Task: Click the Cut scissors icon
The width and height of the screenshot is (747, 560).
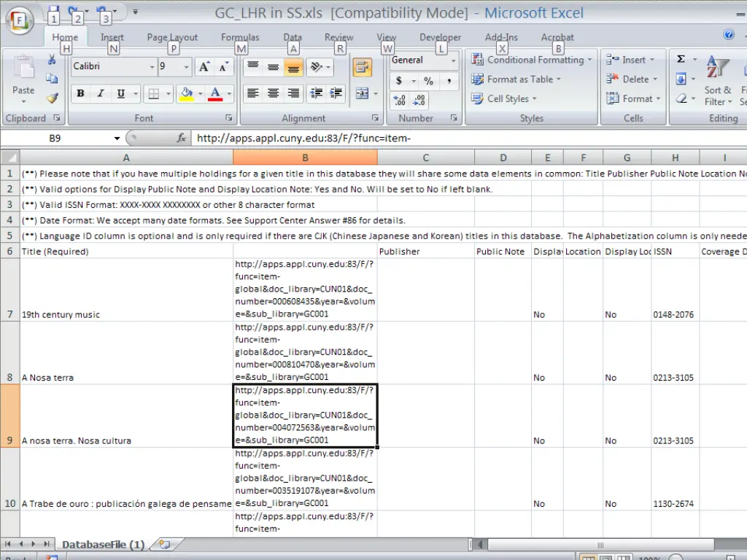Action: pos(52,60)
